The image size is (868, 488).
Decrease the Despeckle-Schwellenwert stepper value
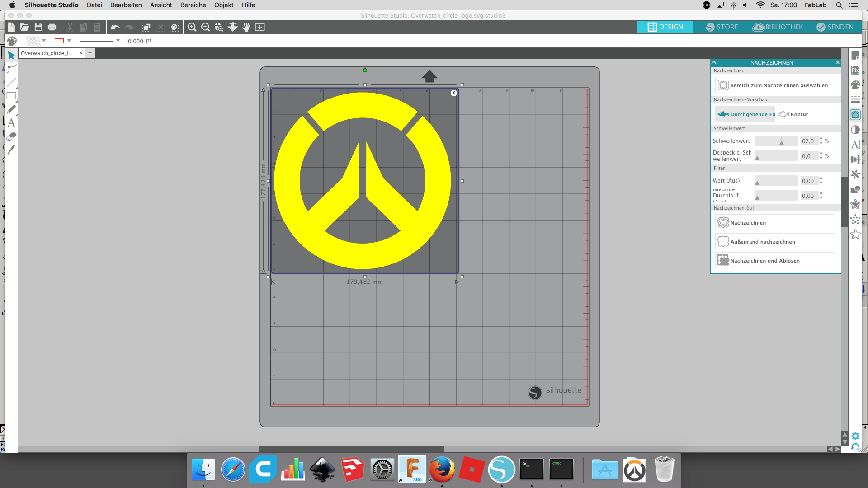click(x=821, y=158)
